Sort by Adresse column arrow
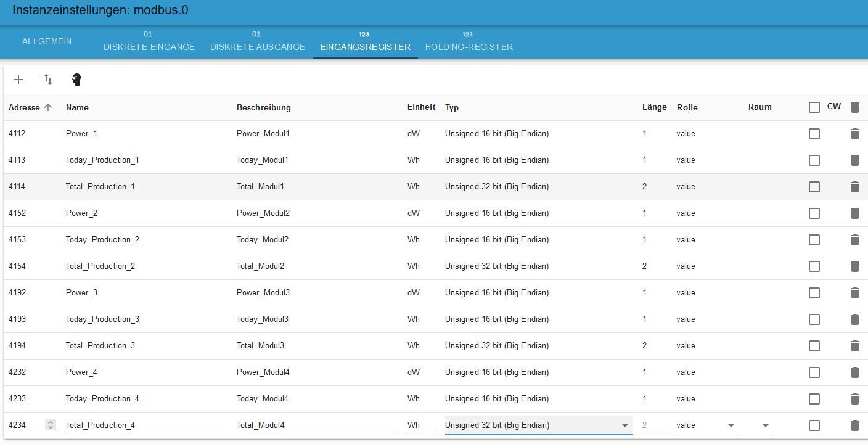868x444 pixels. (48, 107)
